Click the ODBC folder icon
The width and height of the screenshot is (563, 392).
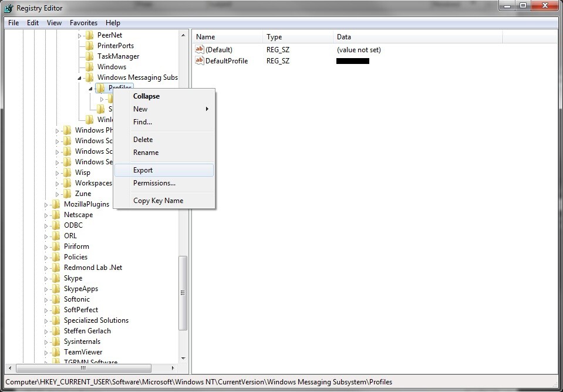[x=55, y=225]
